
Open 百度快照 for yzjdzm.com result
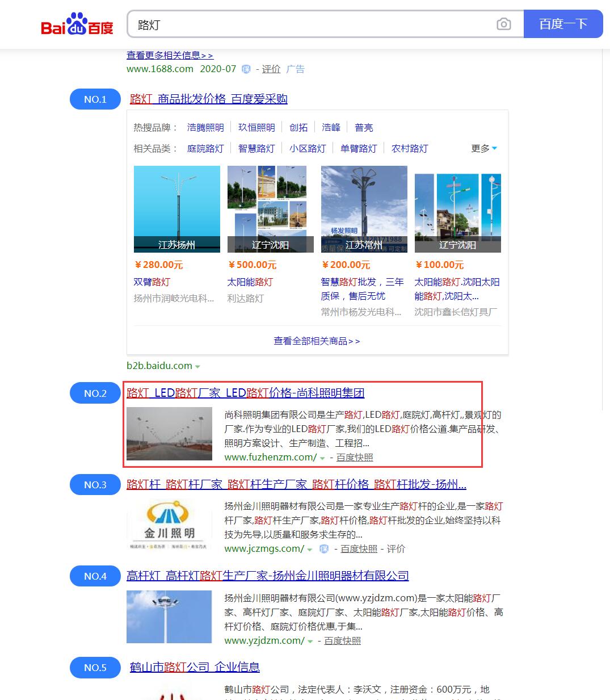[x=342, y=641]
